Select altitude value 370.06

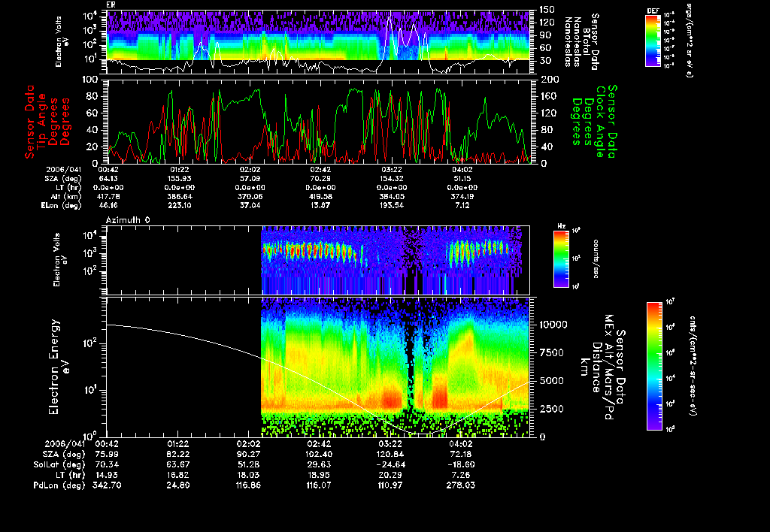coord(250,196)
